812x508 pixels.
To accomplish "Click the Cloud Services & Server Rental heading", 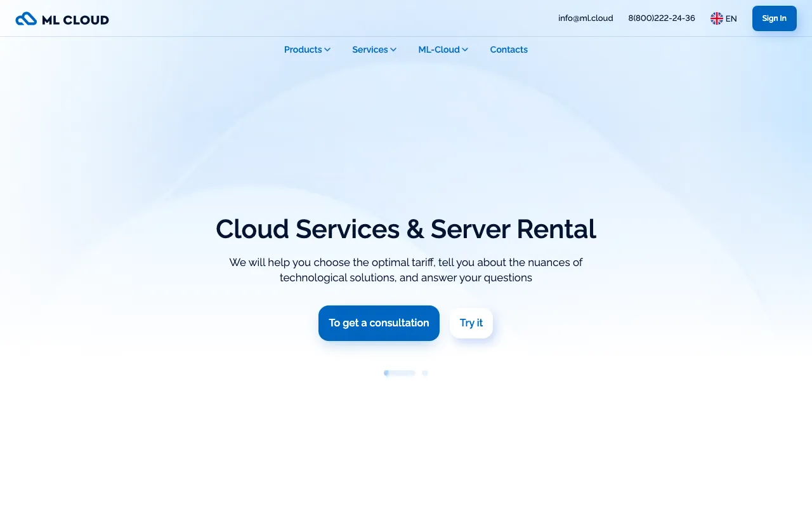I will point(406,229).
